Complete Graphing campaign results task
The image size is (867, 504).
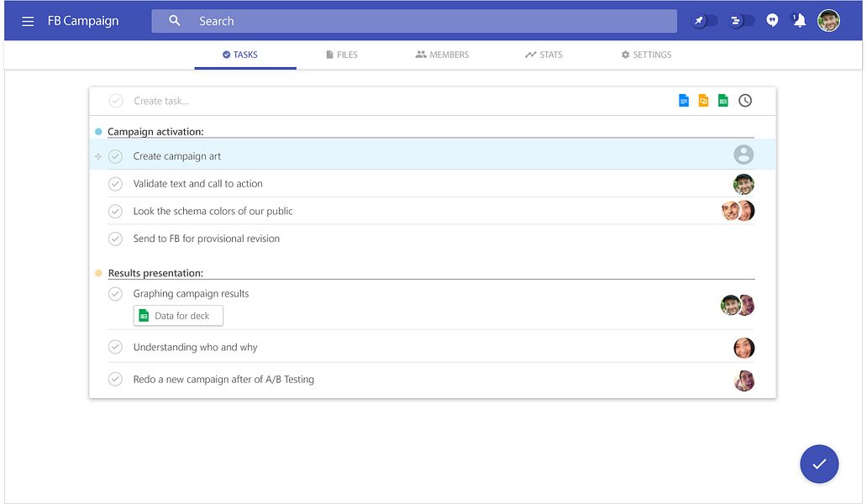tap(115, 293)
